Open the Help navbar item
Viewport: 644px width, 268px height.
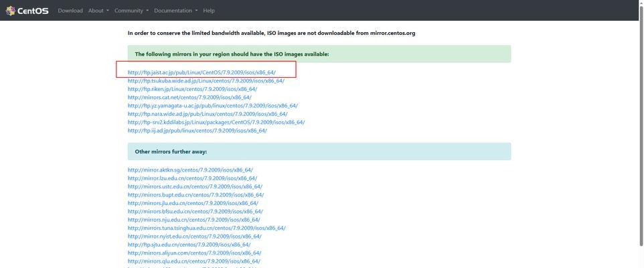coord(209,11)
